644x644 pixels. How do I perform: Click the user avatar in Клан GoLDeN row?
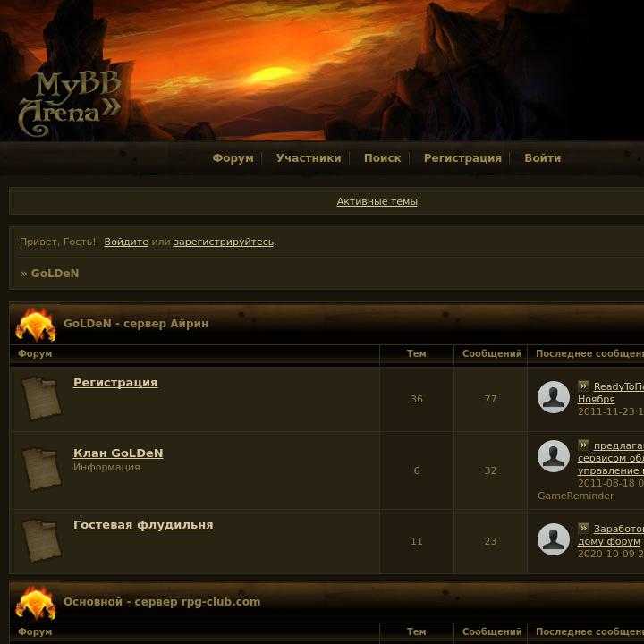pos(554,456)
